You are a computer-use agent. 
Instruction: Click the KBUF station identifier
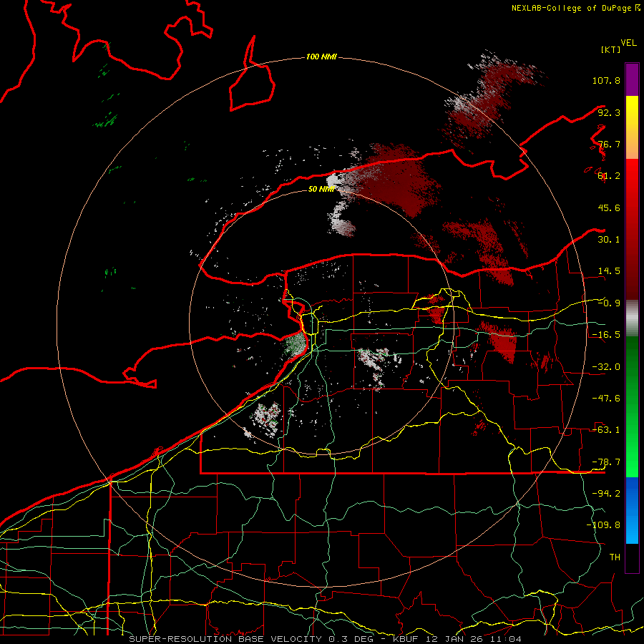406,639
